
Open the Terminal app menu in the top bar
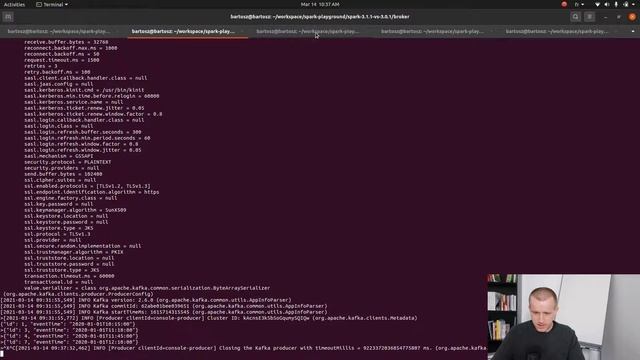52,4
